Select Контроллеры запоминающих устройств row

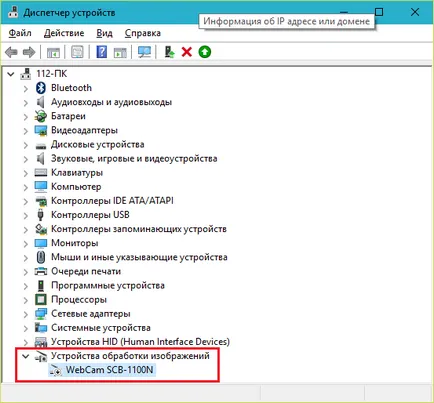139,229
